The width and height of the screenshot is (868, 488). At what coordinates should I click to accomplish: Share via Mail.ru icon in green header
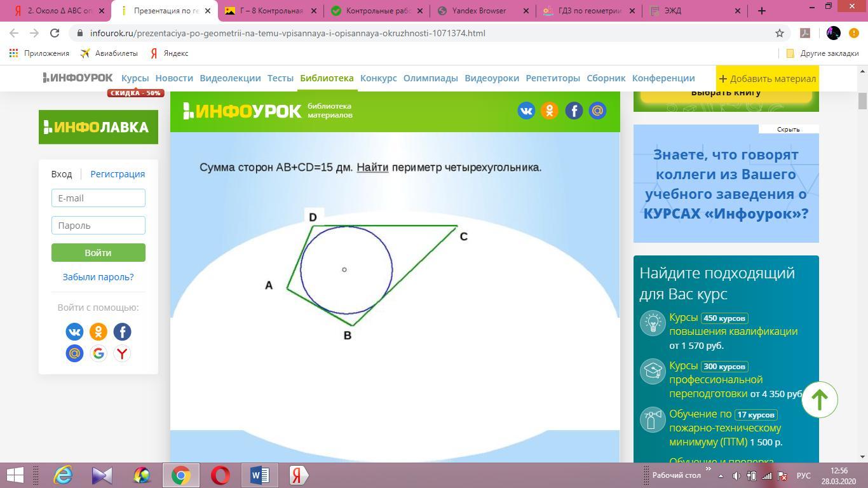(597, 111)
